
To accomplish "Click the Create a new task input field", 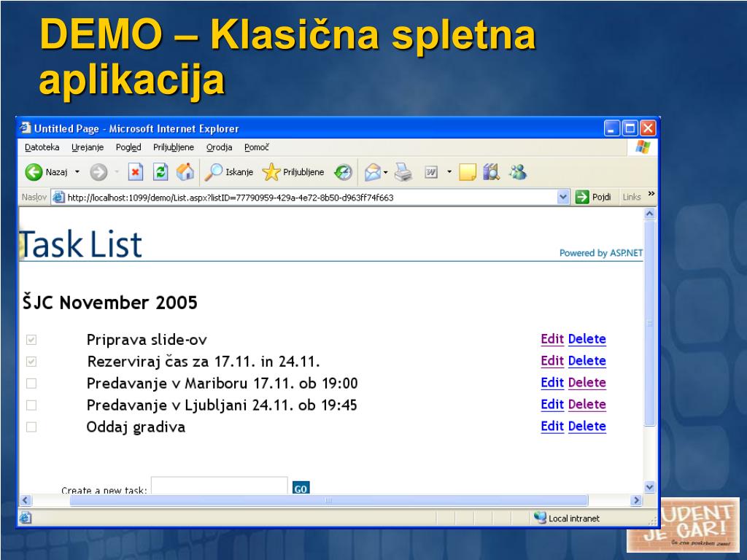I will 219,486.
